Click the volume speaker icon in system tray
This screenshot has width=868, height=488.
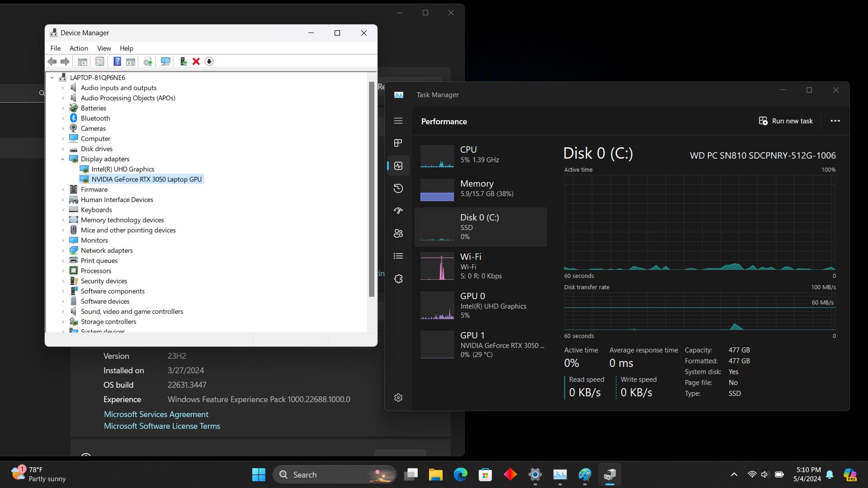point(765,474)
